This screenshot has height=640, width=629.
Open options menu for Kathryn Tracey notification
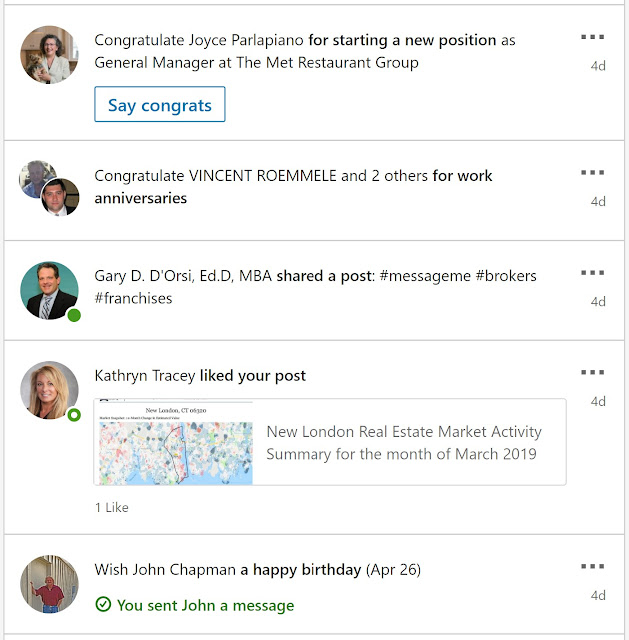[x=592, y=373]
